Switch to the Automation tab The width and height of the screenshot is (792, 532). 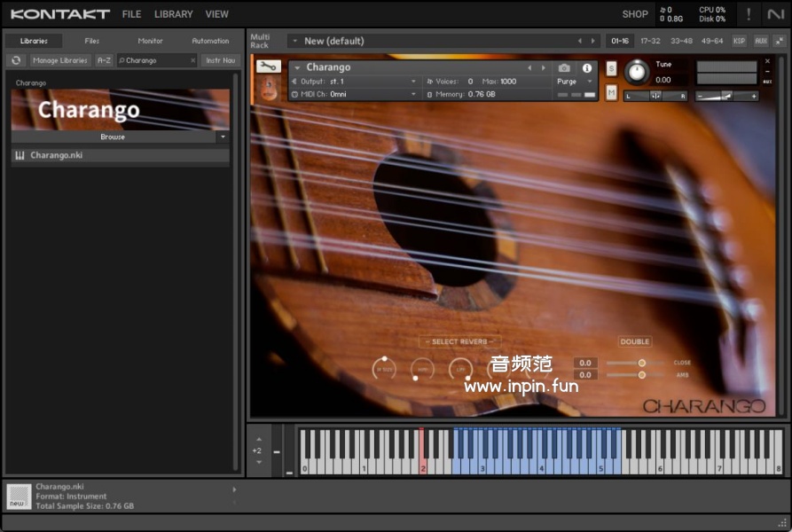click(210, 41)
